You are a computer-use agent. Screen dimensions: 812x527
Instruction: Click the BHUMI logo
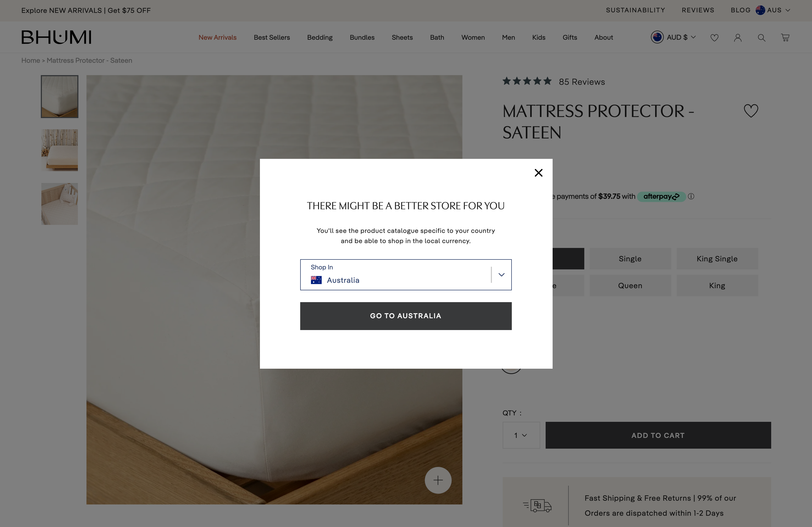(x=56, y=37)
